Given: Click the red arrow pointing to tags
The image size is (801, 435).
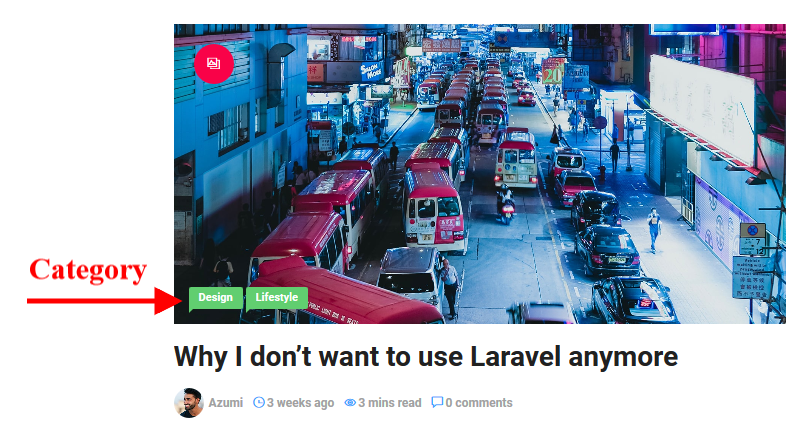Looking at the screenshot, I should pyautogui.click(x=104, y=301).
